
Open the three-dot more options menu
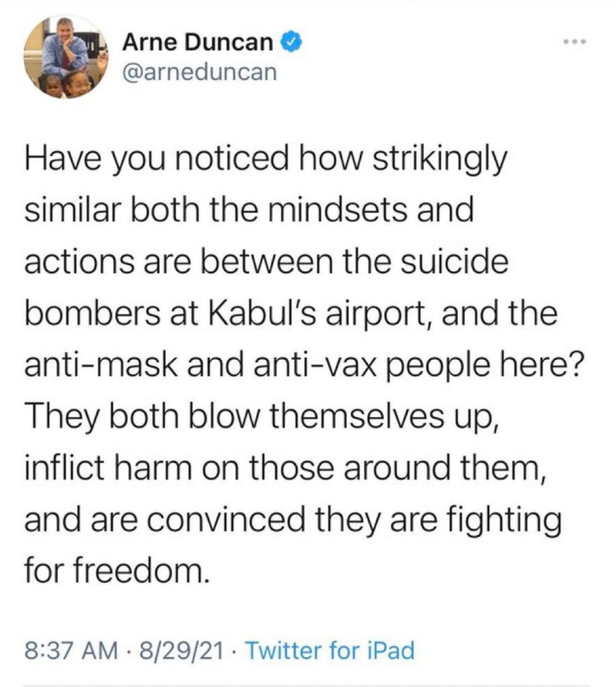(574, 42)
